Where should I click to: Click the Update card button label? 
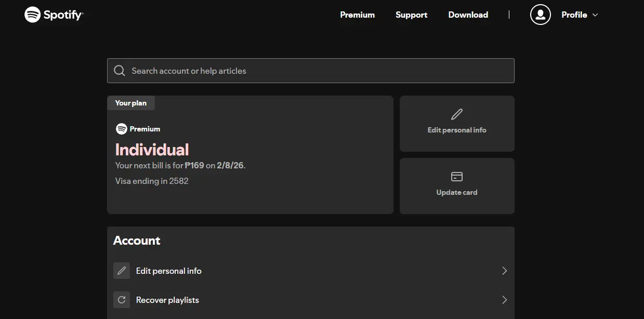457,192
